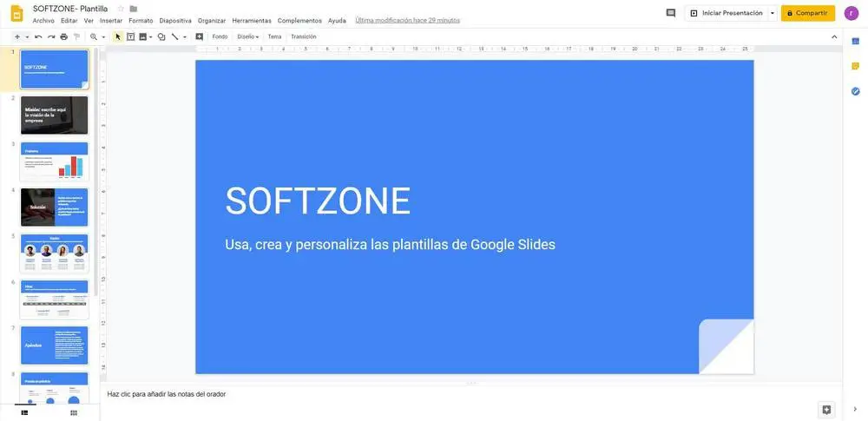Open the Explore button at bottom right
The height and width of the screenshot is (421, 868).
click(826, 410)
